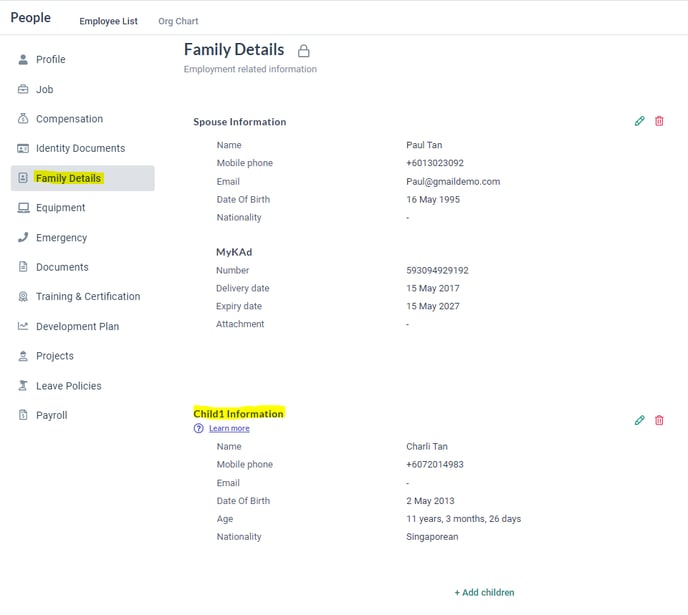Screen dimensions: 688x615
Task: Go to Identity Documents section
Action: 82,148
